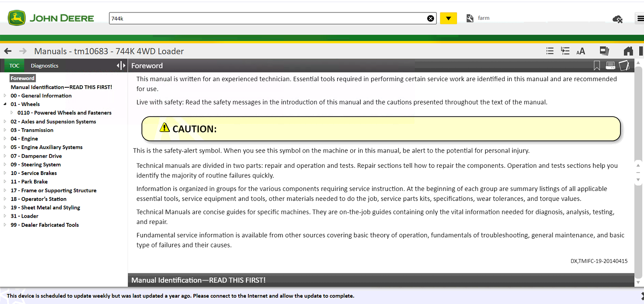Screen dimensions: 644x304
Task: Widen the TOC sidebar with right arrow
Action: (x=123, y=65)
